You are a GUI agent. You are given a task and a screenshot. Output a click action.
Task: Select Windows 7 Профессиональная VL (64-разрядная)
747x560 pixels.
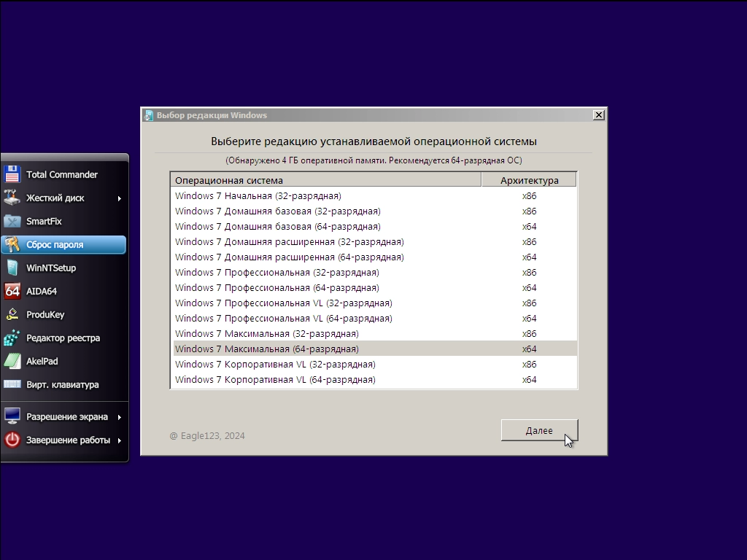(374, 318)
